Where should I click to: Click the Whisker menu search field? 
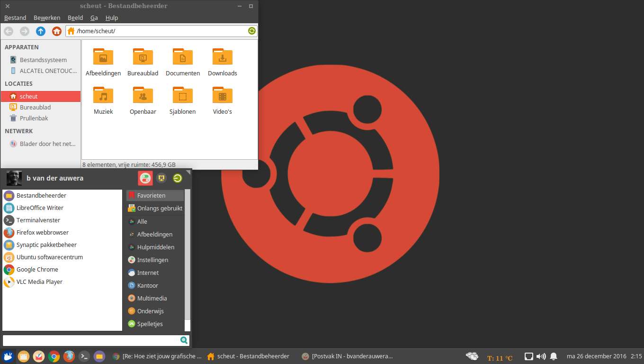coord(96,340)
